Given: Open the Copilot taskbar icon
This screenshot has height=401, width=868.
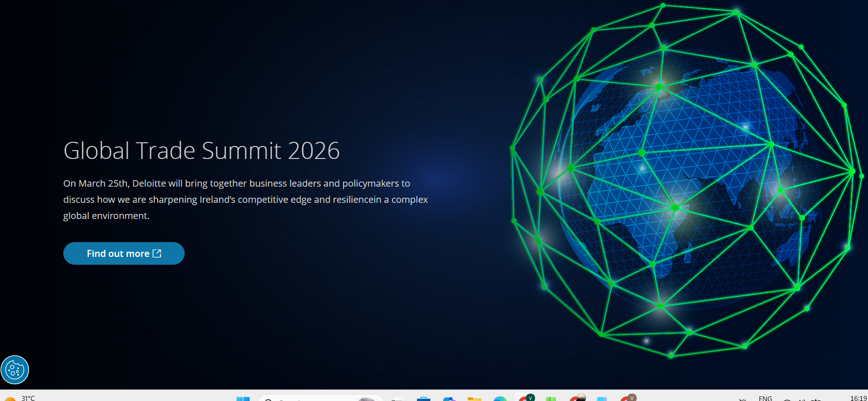Looking at the screenshot, I should [449, 399].
